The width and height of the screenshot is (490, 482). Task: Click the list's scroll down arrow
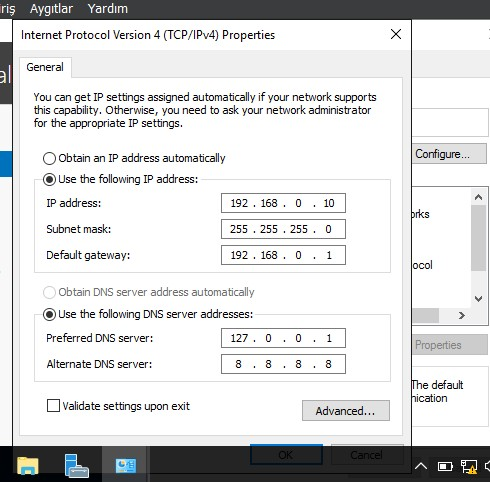pos(478,298)
